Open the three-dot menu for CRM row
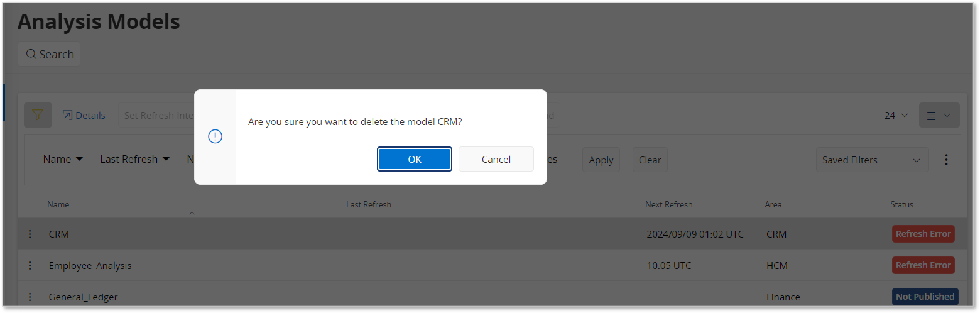The image size is (980, 313). [30, 234]
